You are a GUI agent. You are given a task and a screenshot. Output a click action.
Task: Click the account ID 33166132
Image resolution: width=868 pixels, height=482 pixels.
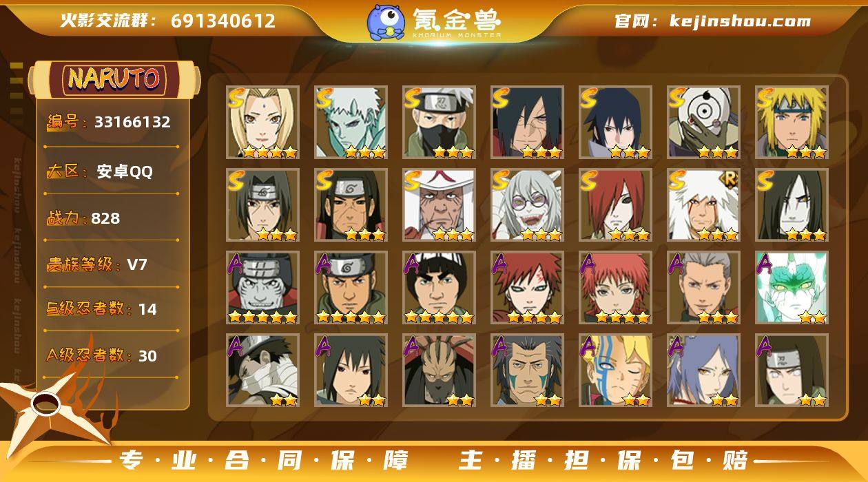click(132, 123)
